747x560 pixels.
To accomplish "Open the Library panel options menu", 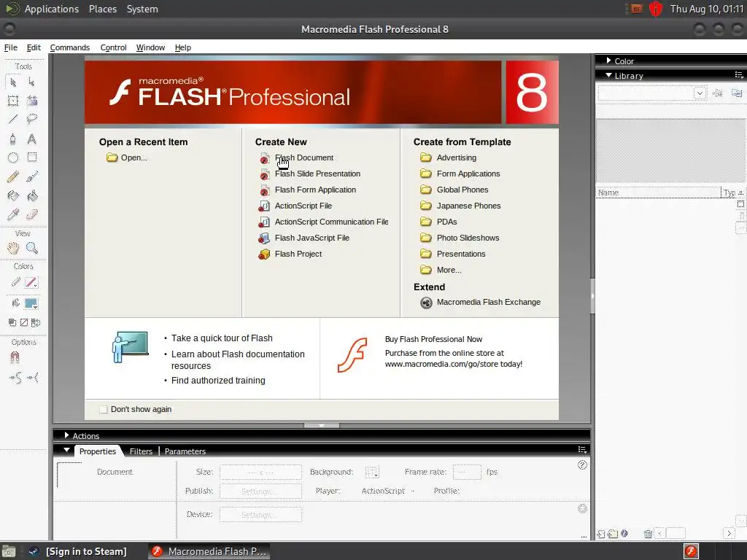I will 738,75.
